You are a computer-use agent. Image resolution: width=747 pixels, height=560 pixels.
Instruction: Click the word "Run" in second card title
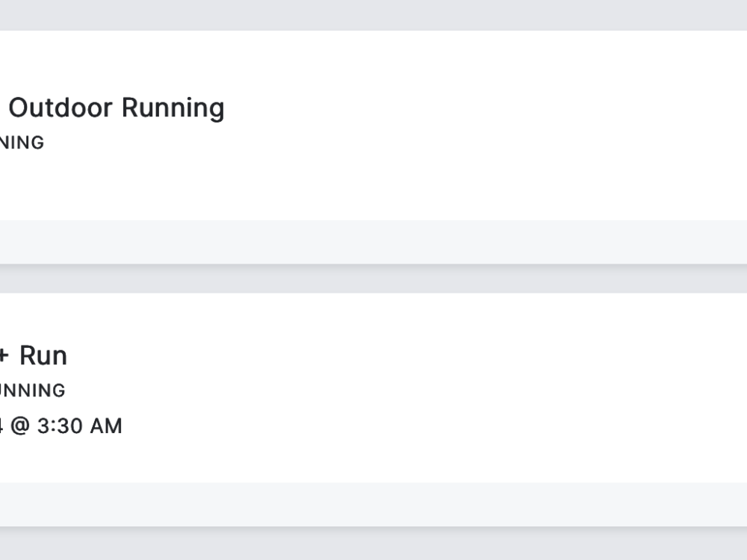(43, 355)
